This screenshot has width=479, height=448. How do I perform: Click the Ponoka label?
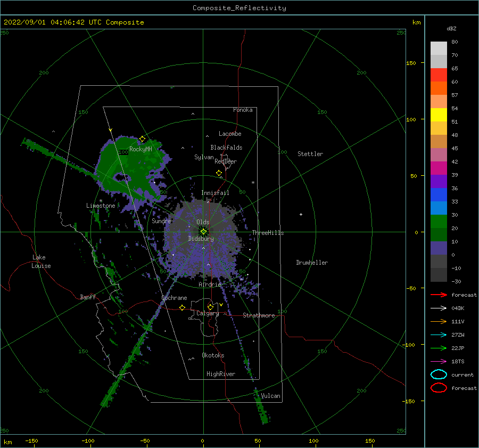(x=243, y=110)
